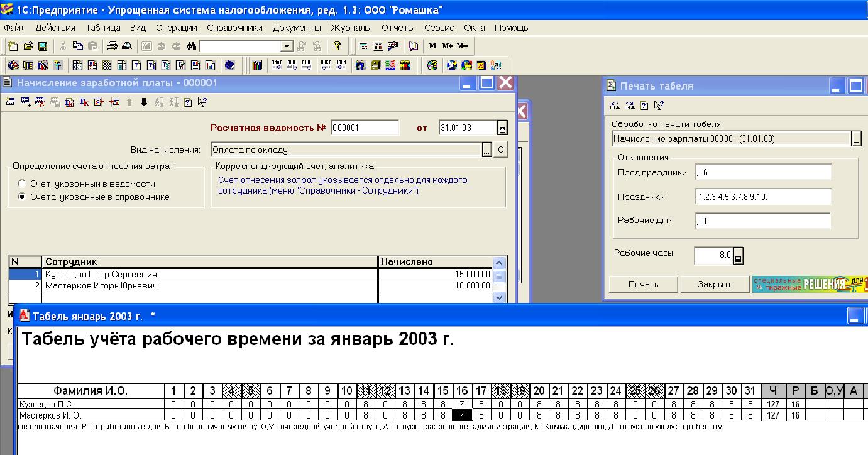Image resolution: width=868 pixels, height=455 pixels.
Task: Open the calculator icon in toolbar
Action: pos(363,46)
